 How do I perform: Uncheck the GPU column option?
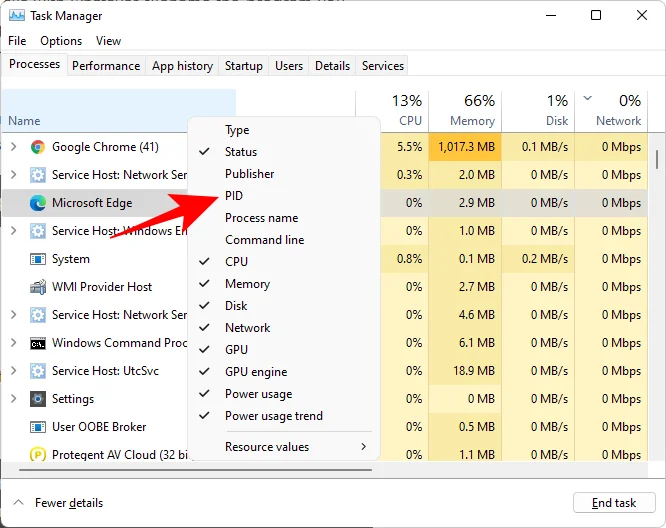204,350
